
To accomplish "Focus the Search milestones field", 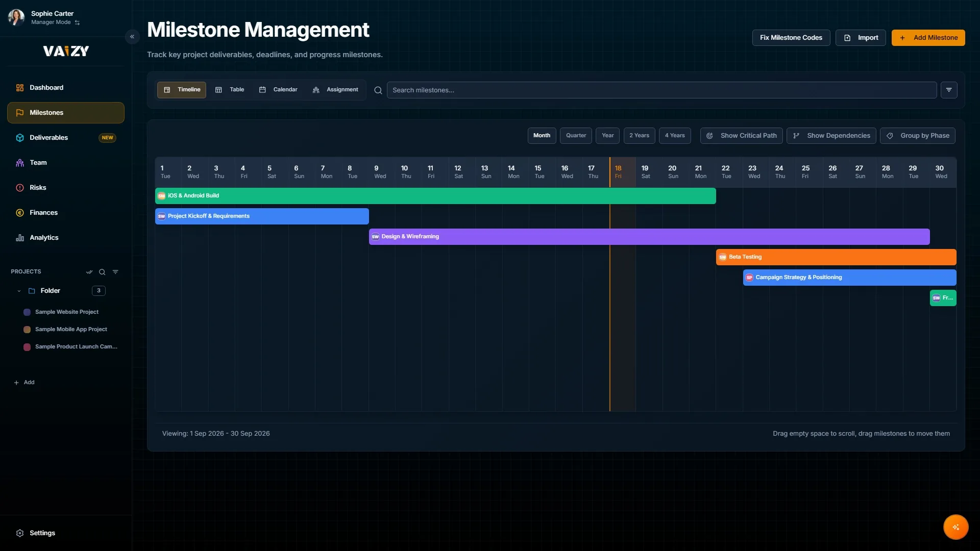I will [x=661, y=90].
